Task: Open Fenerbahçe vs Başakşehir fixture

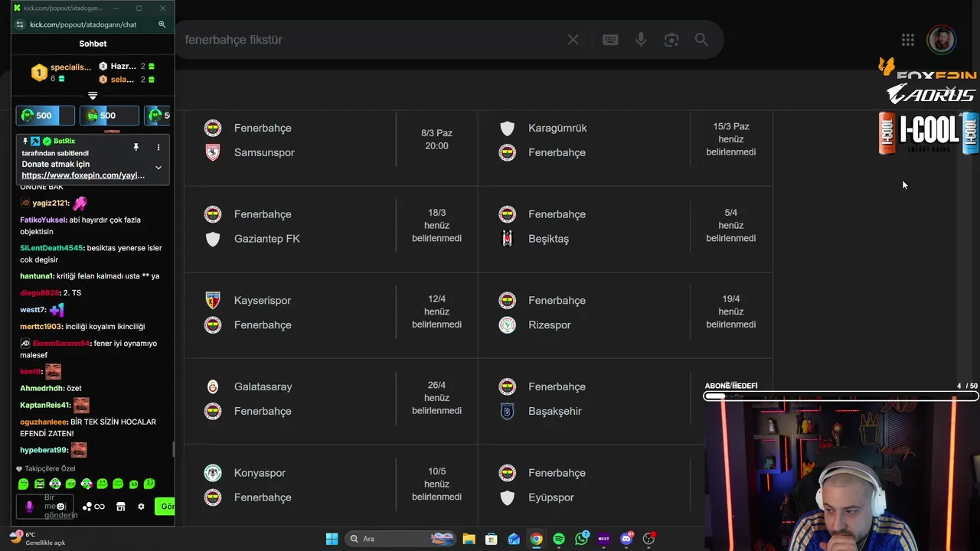Action: coord(626,399)
